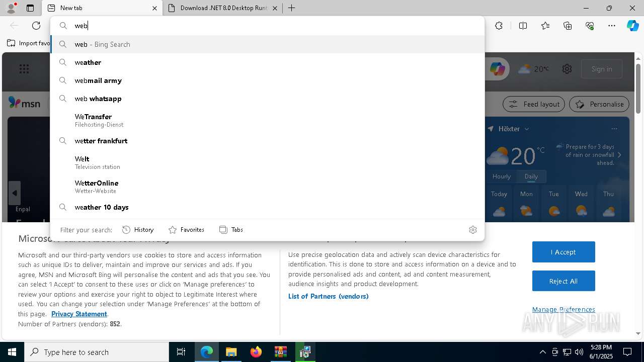The image size is (644, 362).
Task: Show hidden system tray icons
Action: [542, 352]
